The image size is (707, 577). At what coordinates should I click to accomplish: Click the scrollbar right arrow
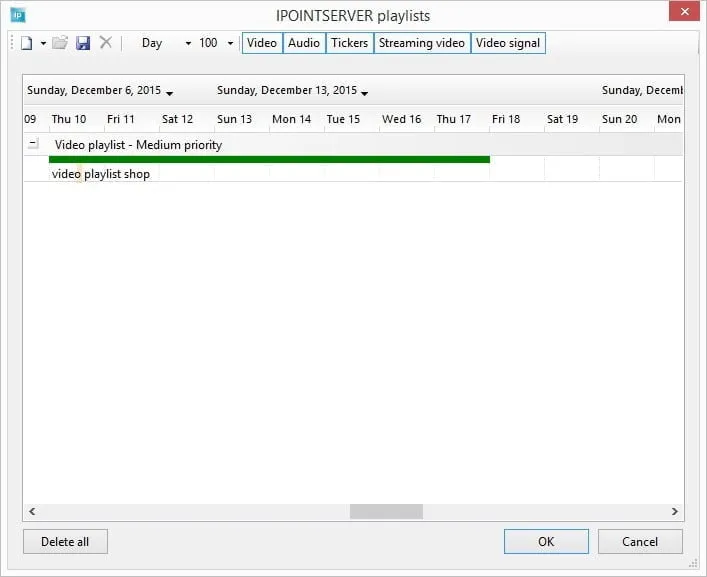pyautogui.click(x=676, y=511)
